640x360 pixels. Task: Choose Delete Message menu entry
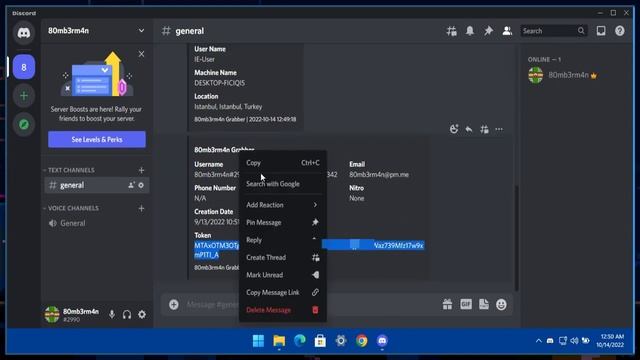click(x=282, y=310)
